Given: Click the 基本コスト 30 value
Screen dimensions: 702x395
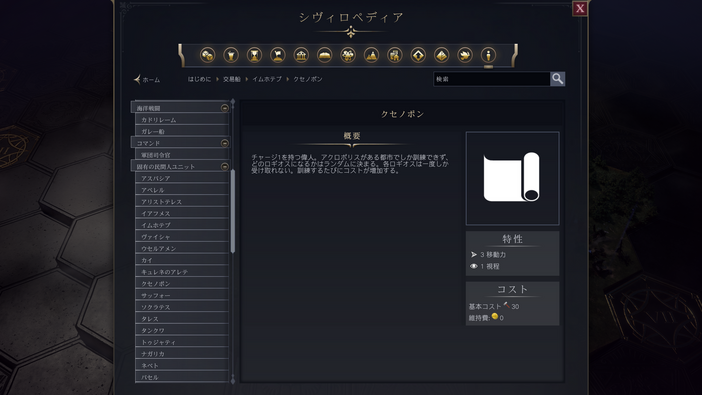Looking at the screenshot, I should point(494,306).
